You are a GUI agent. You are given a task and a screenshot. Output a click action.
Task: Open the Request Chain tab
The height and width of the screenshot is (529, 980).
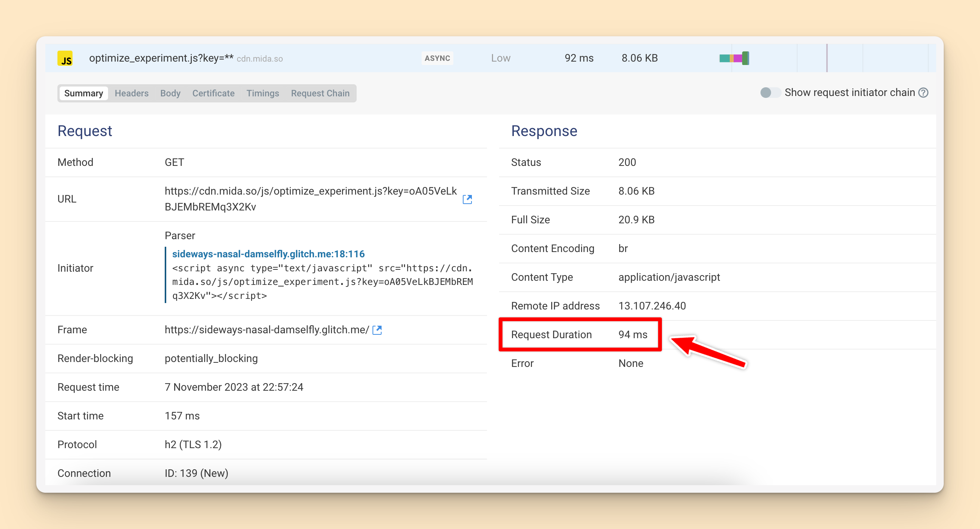(320, 93)
